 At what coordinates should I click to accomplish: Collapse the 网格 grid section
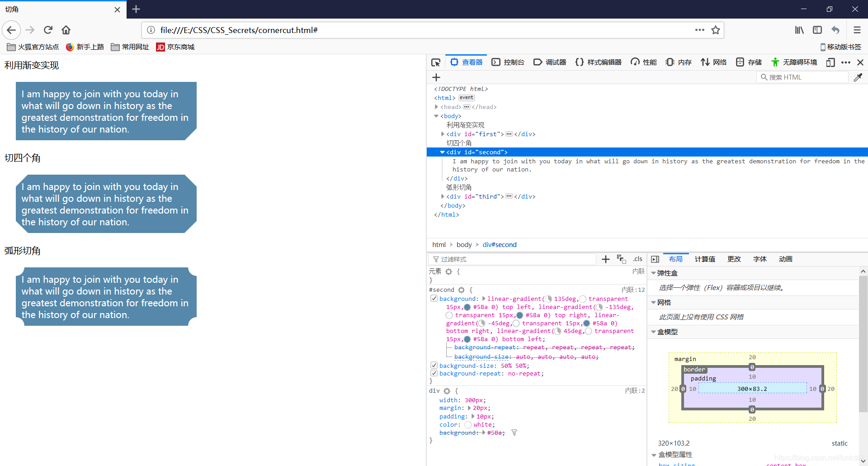[654, 303]
